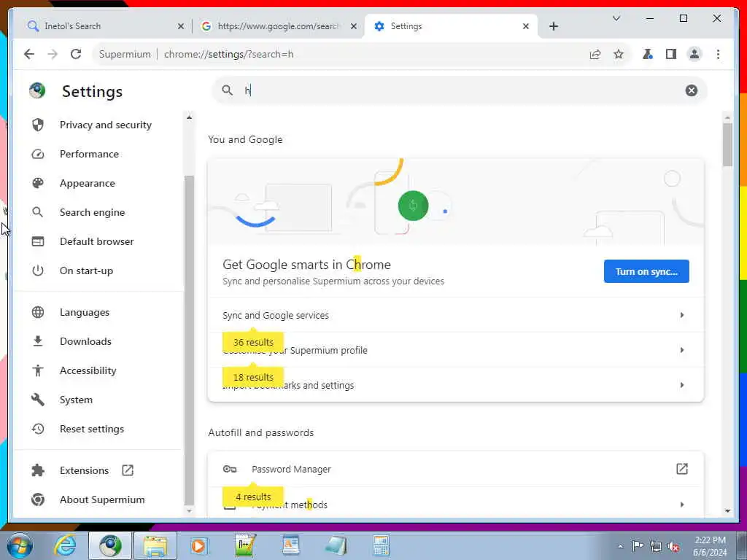Share this page via address bar icon
Image resolution: width=747 pixels, height=560 pixels.
pos(595,54)
